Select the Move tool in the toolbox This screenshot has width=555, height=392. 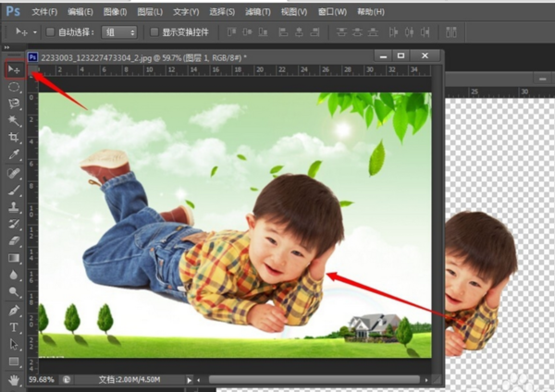[14, 68]
